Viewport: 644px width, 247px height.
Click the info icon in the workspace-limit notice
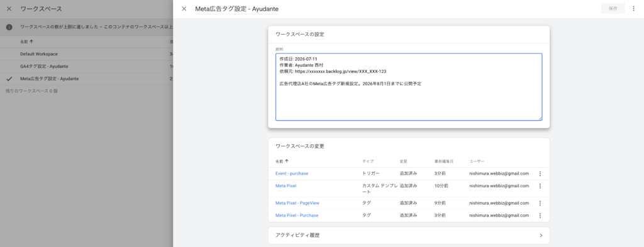pyautogui.click(x=9, y=27)
